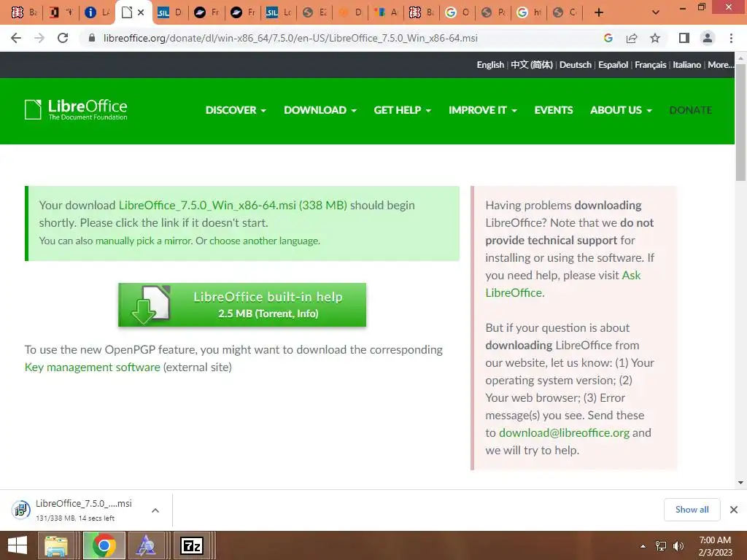Switch to the 'G ht' Google tab
This screenshot has height=560, width=747.
click(529, 12)
